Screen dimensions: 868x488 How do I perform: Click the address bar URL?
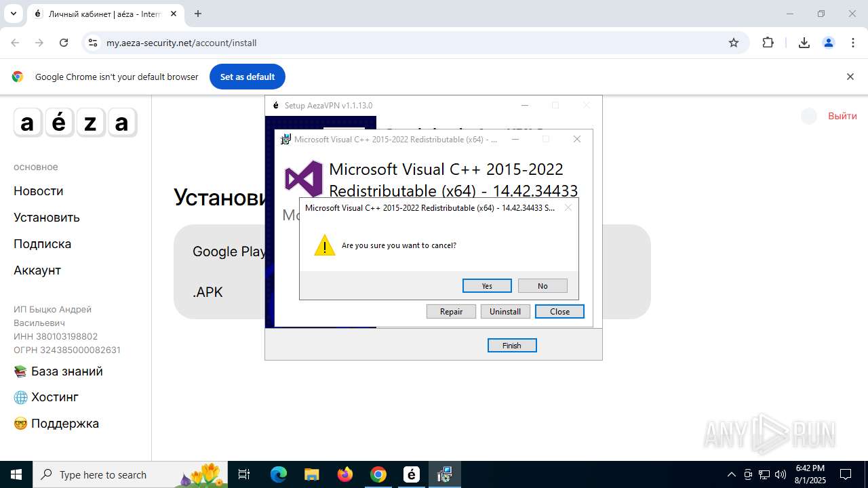click(x=181, y=43)
